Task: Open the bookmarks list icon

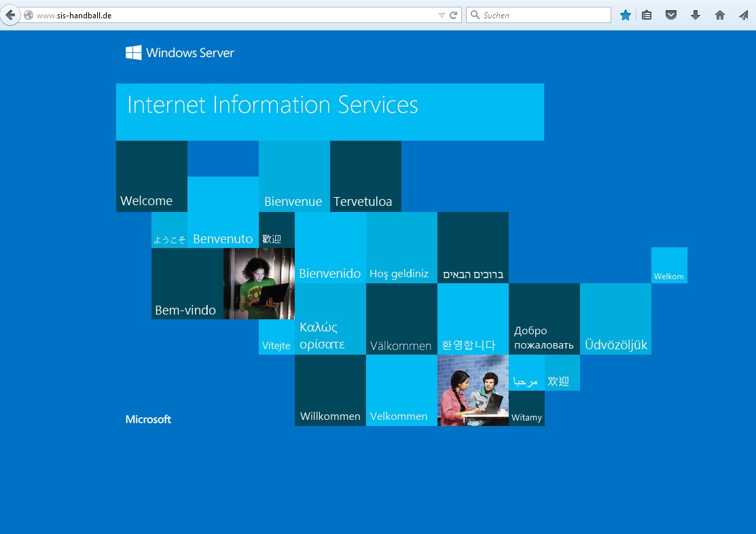Action: (x=647, y=15)
